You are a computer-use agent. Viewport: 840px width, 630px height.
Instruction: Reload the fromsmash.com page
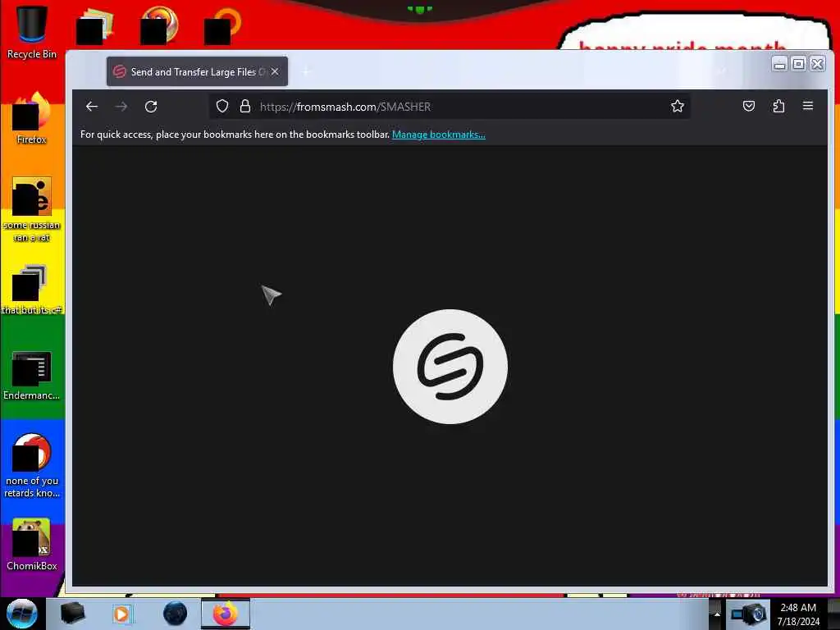tap(151, 107)
